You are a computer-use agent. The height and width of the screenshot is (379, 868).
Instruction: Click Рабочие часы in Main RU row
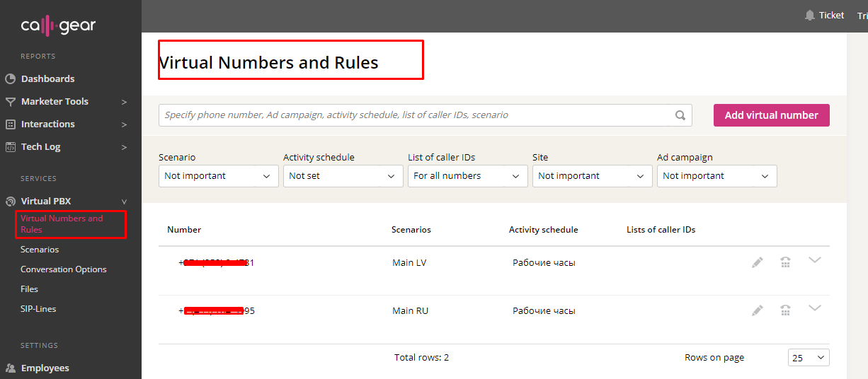(x=544, y=311)
